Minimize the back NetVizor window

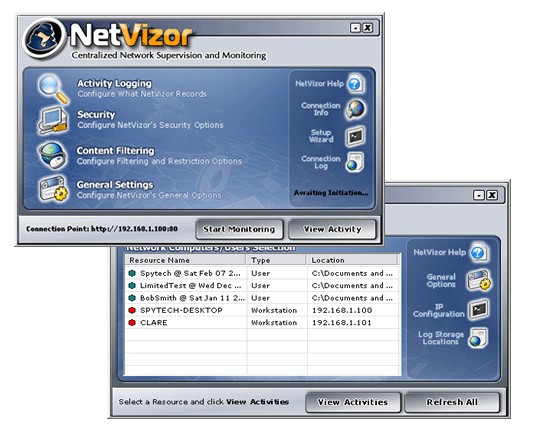[479, 195]
